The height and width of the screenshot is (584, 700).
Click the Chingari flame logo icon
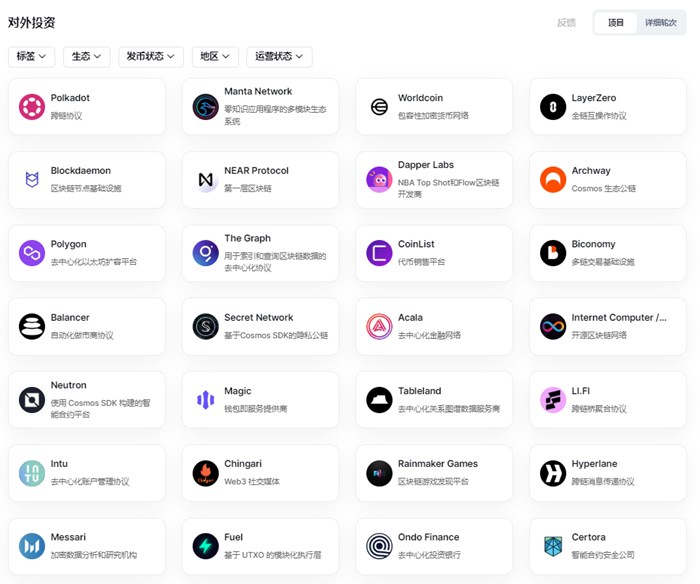(206, 473)
